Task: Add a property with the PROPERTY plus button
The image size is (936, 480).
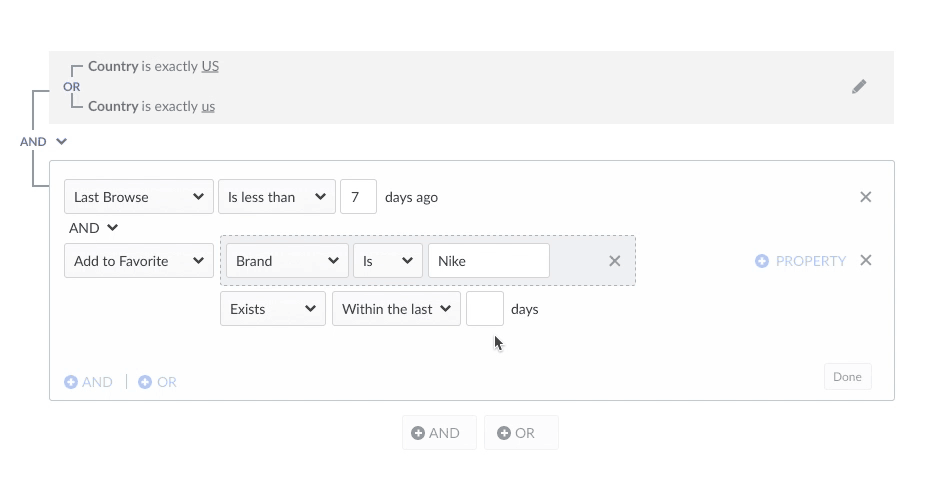Action: pos(800,261)
